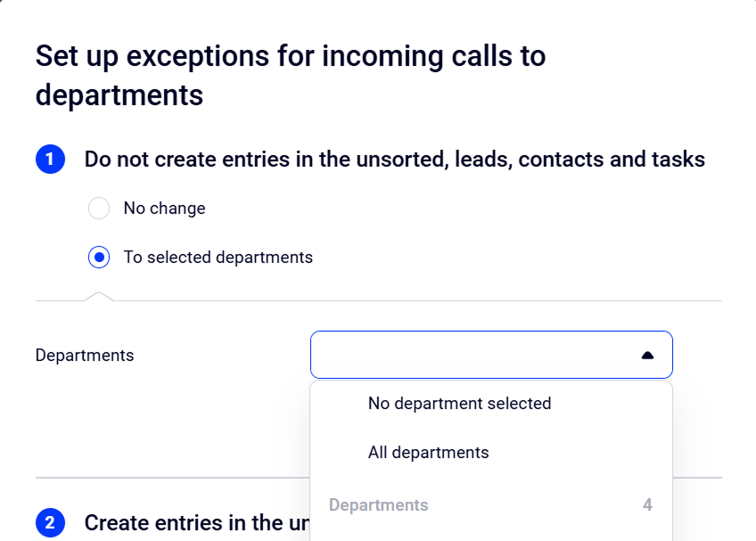Click the blue step 1 number badge
Image resolution: width=756 pixels, height=541 pixels.
tap(50, 160)
